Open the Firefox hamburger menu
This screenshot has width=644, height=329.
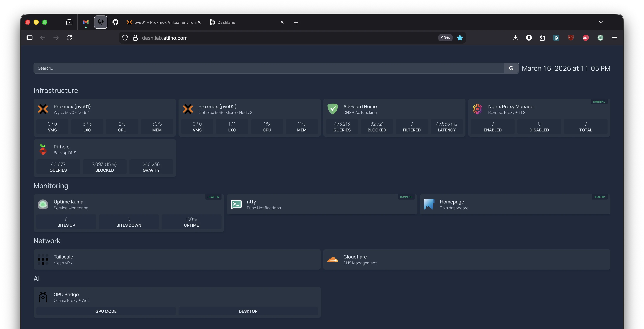[614, 37]
